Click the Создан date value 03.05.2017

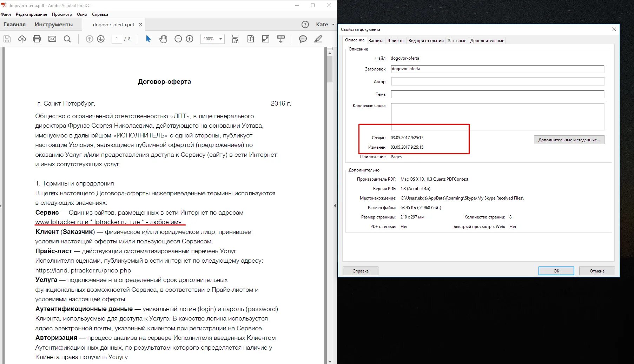pos(407,138)
